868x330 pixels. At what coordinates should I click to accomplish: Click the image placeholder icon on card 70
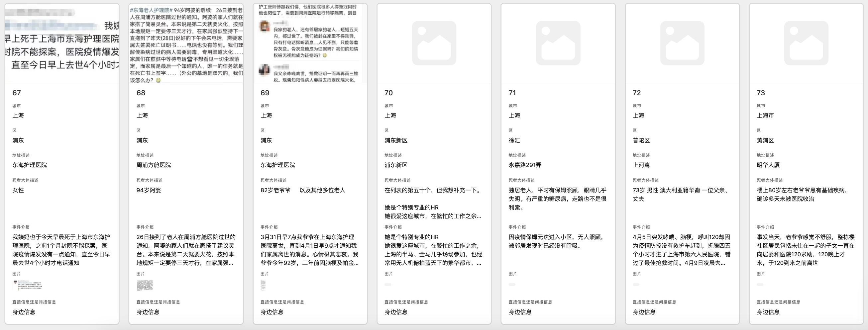[434, 43]
